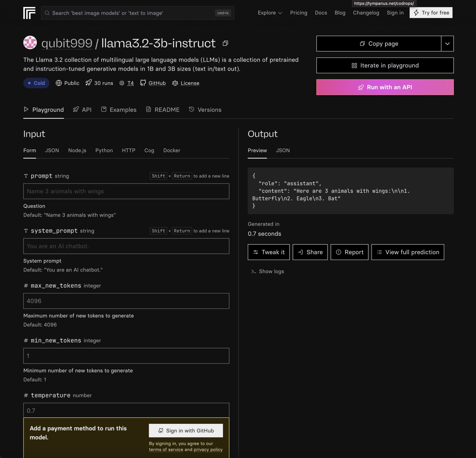Switch input view to Docker tab
Screen dimensions: 476x458
tap(172, 150)
